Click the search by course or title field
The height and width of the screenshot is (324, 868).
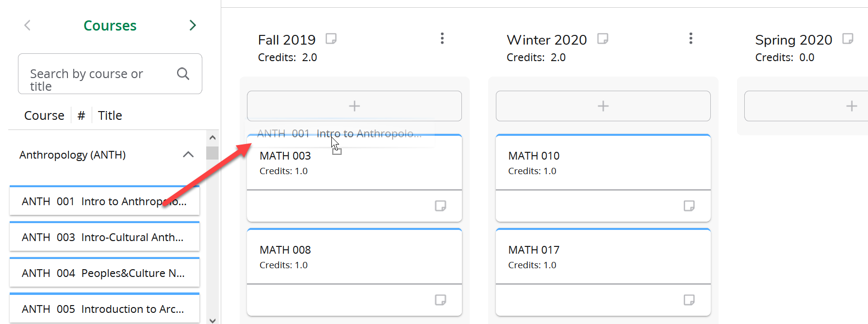97,74
